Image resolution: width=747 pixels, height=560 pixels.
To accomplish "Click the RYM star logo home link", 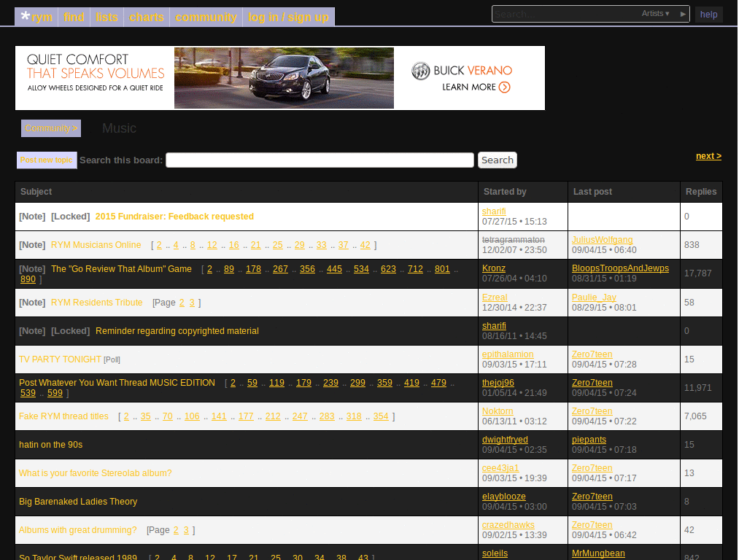I will click(36, 17).
